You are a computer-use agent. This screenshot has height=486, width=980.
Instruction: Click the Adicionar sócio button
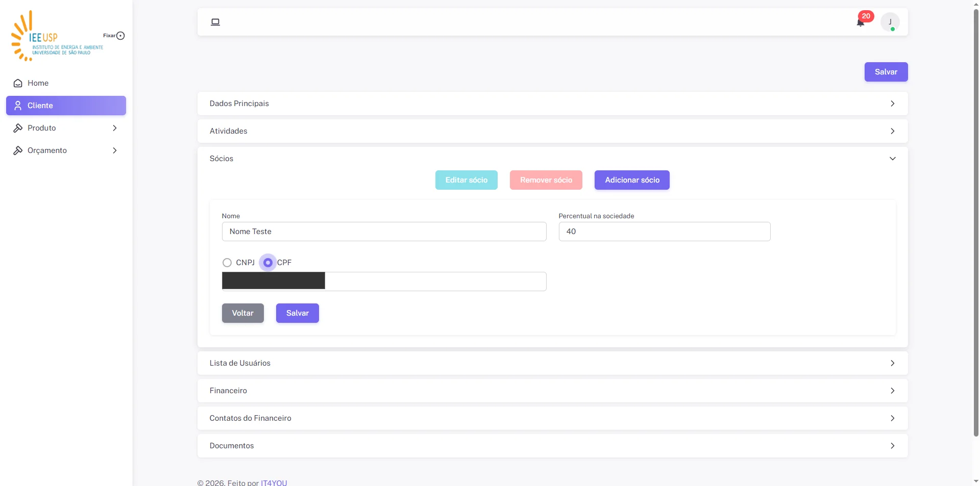pos(632,180)
